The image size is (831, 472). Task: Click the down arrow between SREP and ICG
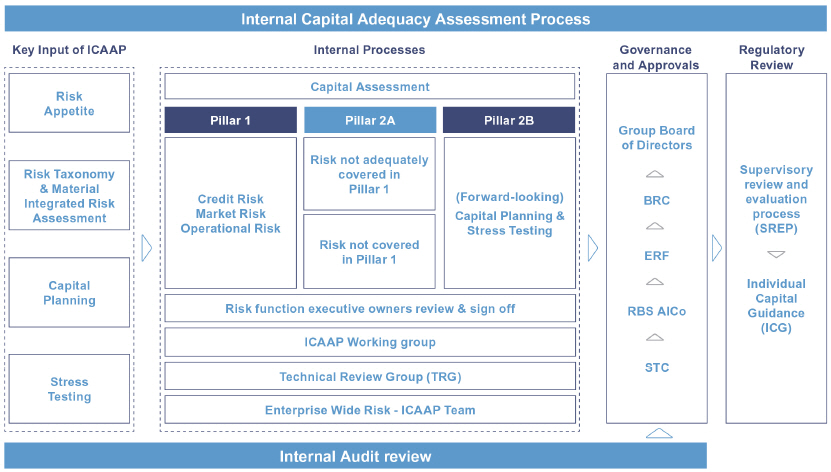[776, 255]
